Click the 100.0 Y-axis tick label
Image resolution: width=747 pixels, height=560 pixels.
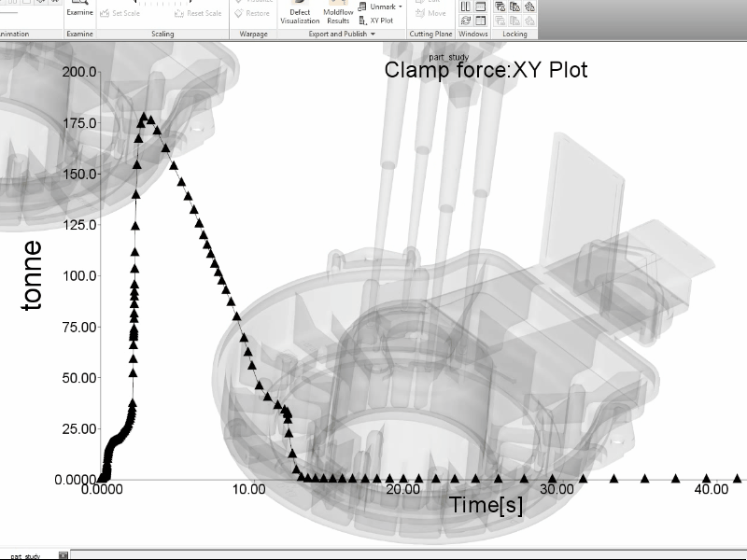point(79,275)
